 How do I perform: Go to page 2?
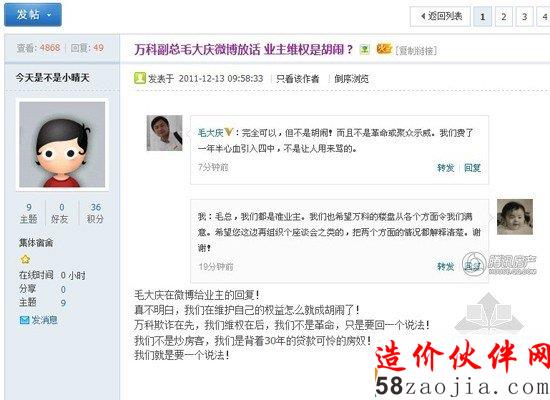pos(503,16)
